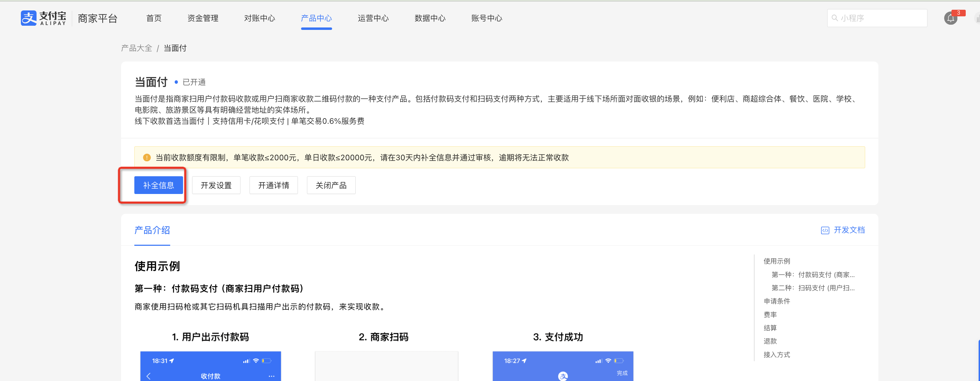Jump to 第一种：付款码支付 outline item

(x=813, y=275)
